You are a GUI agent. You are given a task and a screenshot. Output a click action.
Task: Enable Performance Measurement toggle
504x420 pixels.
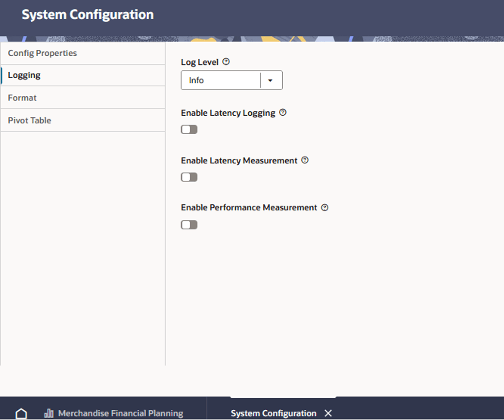tap(189, 224)
